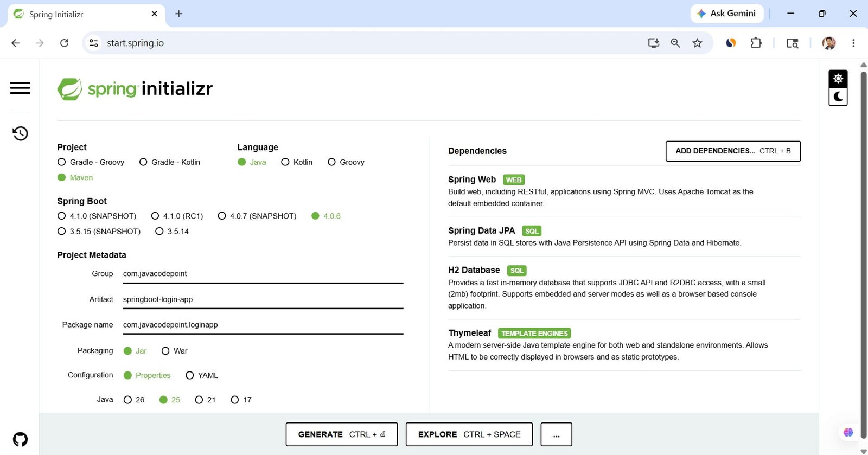Switch to dark theme moon icon
Image resolution: width=868 pixels, height=455 pixels.
pyautogui.click(x=838, y=97)
